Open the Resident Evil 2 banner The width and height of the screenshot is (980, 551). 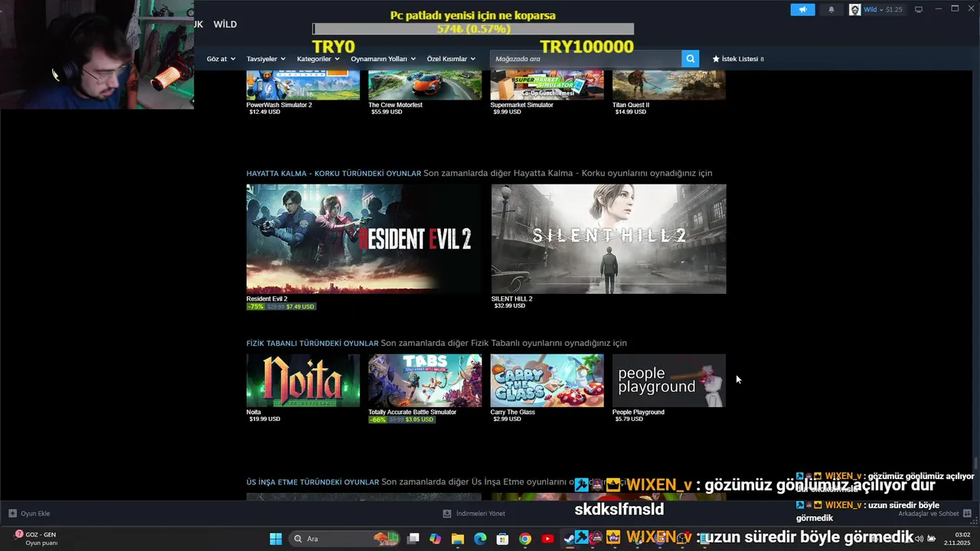coord(364,239)
